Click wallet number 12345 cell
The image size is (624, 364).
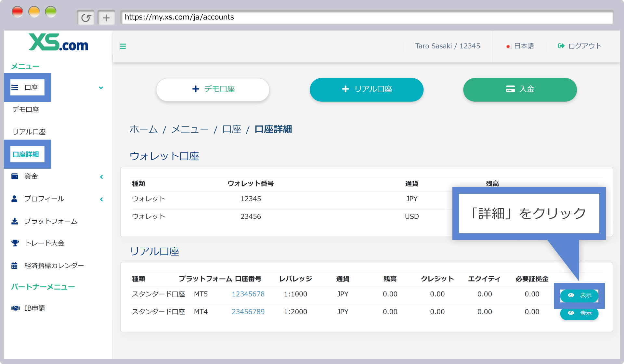click(x=251, y=199)
